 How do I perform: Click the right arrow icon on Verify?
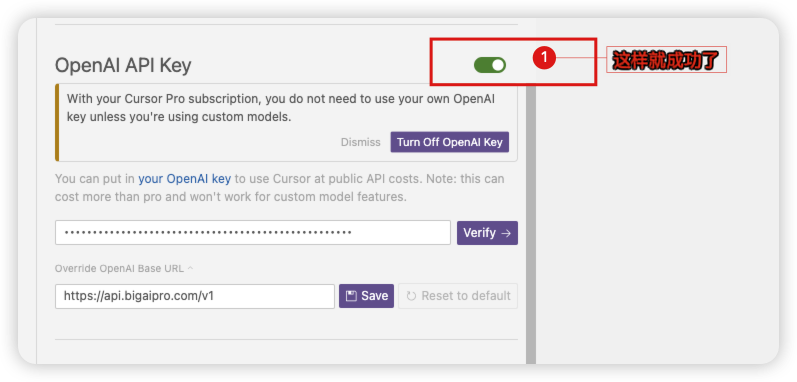[x=506, y=233]
